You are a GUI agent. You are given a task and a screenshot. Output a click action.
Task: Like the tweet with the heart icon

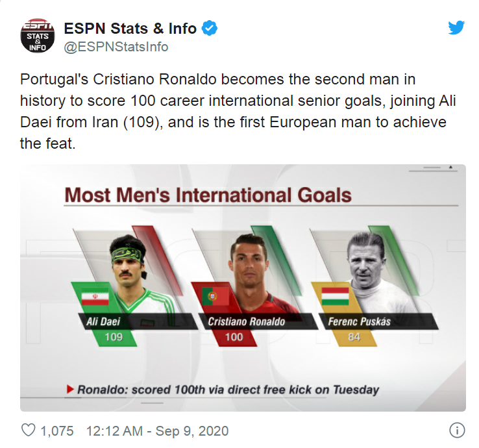coord(28,430)
